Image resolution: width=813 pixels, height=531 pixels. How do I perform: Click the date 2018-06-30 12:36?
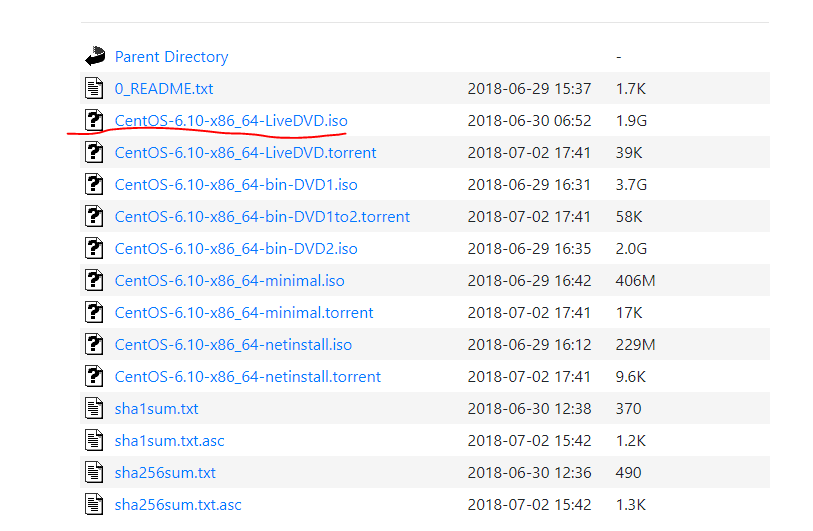(x=529, y=473)
